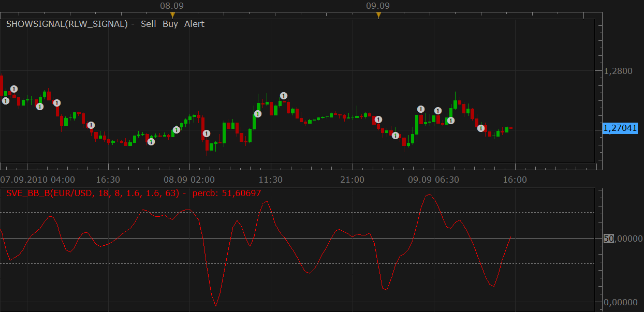
Task: Click the 21:00 time axis label
Action: pos(352,180)
